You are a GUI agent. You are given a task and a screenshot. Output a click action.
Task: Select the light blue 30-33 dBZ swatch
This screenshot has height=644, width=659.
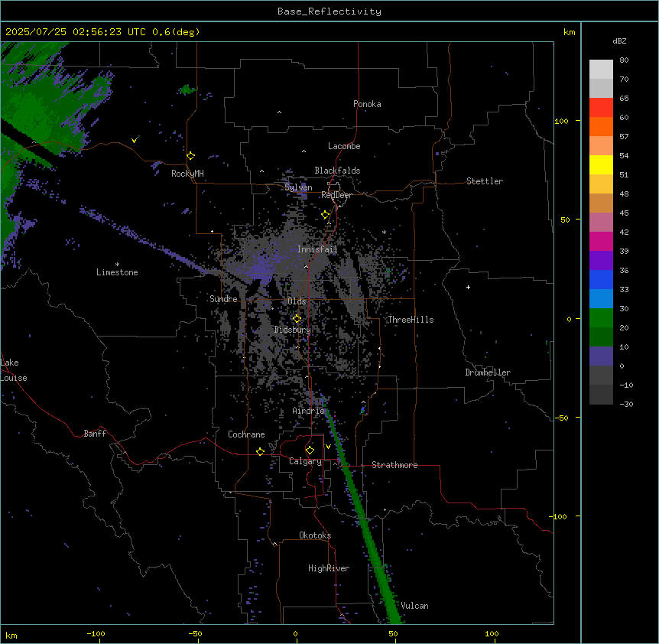pyautogui.click(x=601, y=299)
